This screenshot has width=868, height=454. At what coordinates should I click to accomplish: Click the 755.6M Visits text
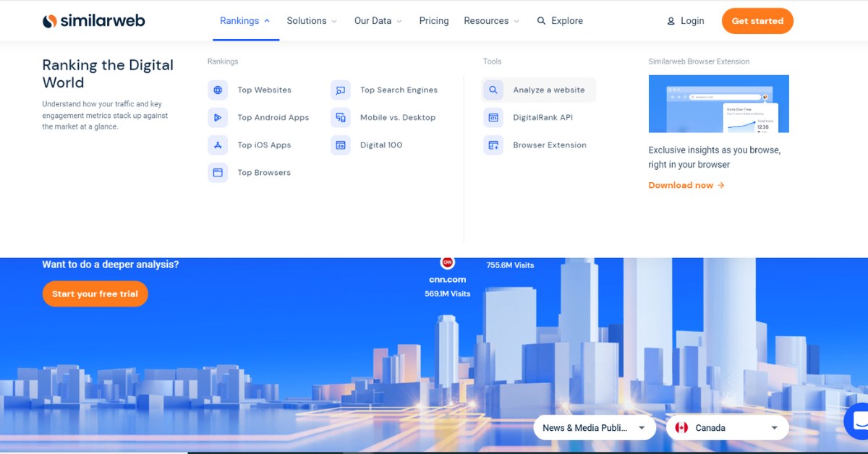(510, 265)
